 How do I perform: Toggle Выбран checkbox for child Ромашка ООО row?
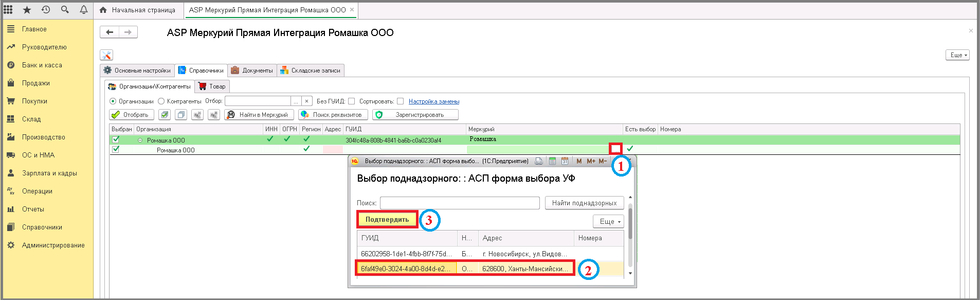point(116,149)
